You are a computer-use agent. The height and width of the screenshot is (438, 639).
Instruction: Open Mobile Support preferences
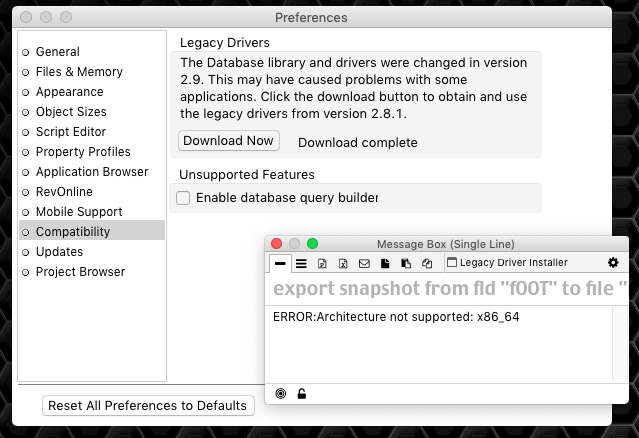92,211
